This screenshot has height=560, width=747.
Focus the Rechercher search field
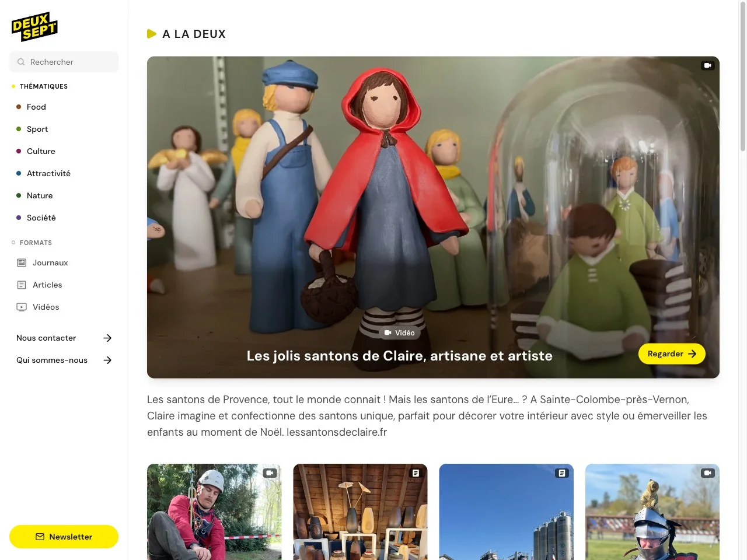[64, 62]
